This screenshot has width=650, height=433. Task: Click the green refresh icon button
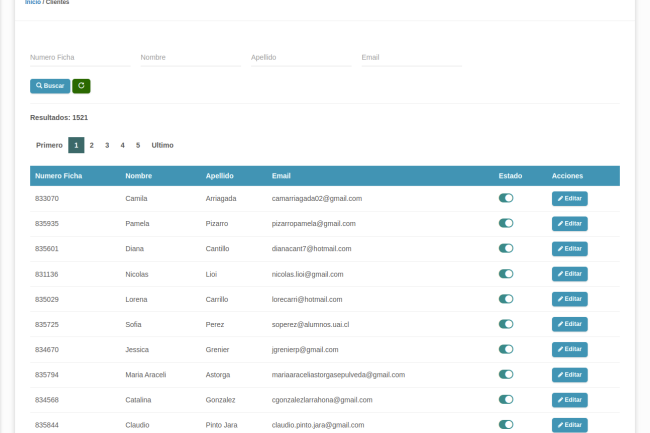coord(81,86)
